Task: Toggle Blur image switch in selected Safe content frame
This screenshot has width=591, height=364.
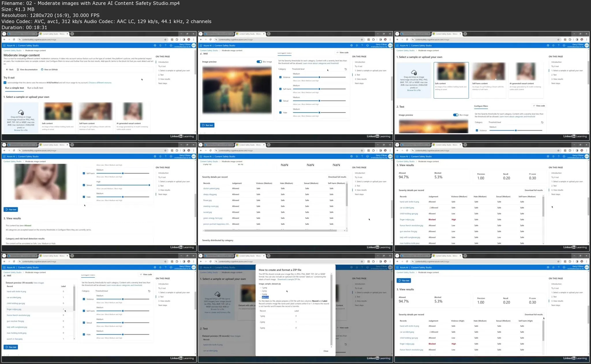Action: tap(456, 115)
